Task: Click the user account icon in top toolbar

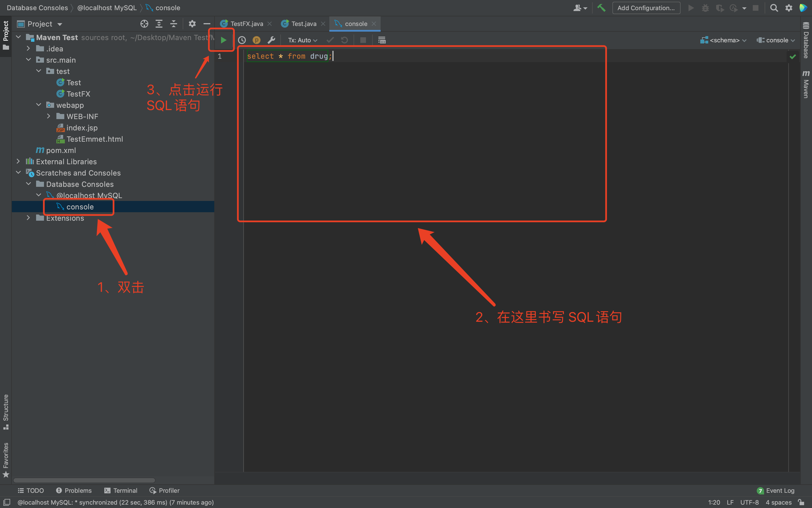Action: (x=580, y=8)
